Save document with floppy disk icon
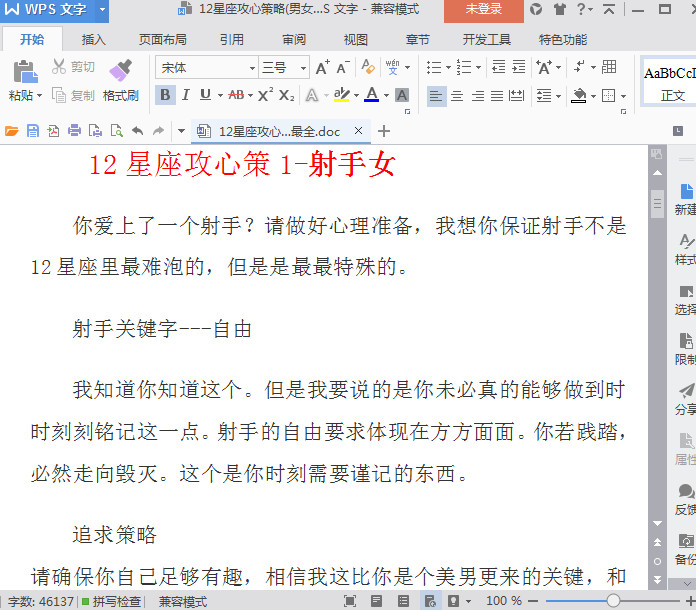The height and width of the screenshot is (610, 696). point(33,131)
